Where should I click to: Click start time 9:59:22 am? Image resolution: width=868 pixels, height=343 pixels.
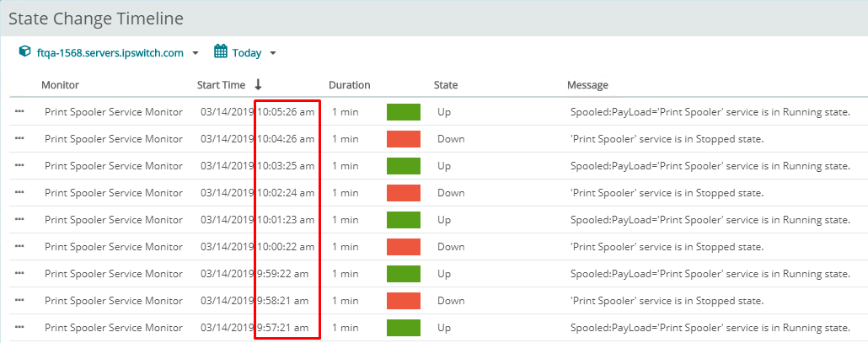coord(283,273)
